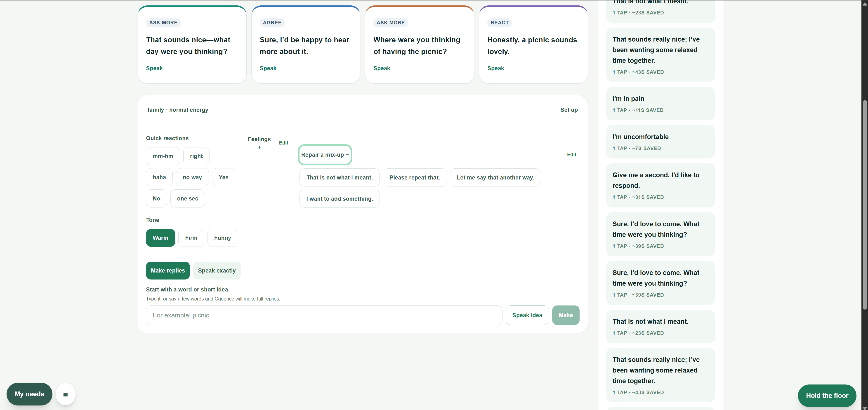Click Edit next to Feelings
The image size is (868, 410).
pyautogui.click(x=283, y=143)
